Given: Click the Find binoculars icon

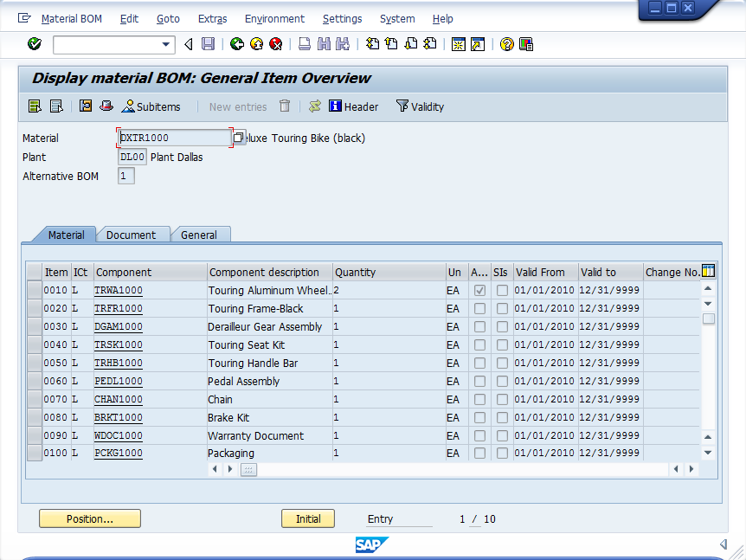Looking at the screenshot, I should pyautogui.click(x=324, y=44).
